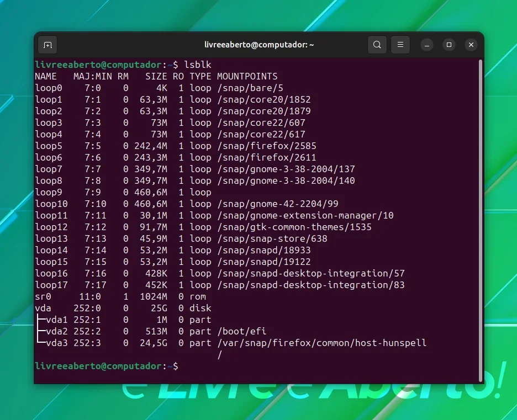Image resolution: width=517 pixels, height=420 pixels.
Task: Click the lsblk command text
Action: coord(198,65)
